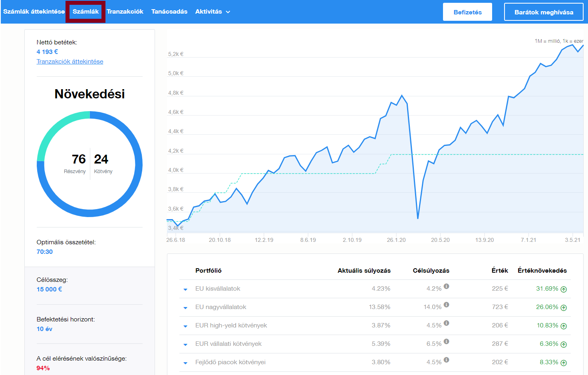588x375 pixels.
Task: Open the Tranzakciók tab
Action: click(125, 12)
